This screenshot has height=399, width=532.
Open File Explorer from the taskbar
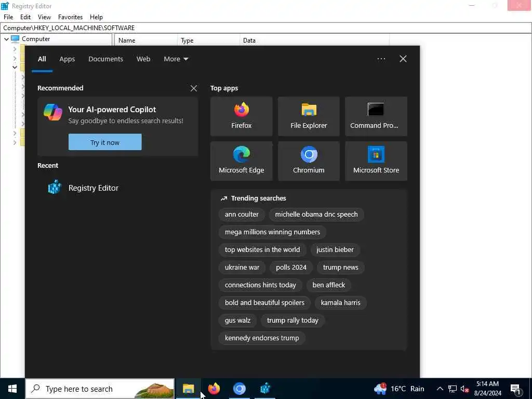188,389
